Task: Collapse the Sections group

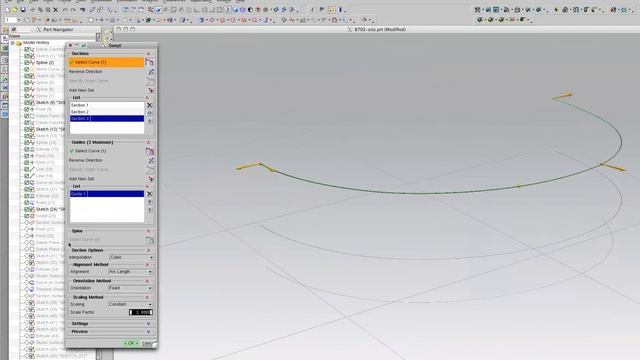Action: (x=148, y=53)
